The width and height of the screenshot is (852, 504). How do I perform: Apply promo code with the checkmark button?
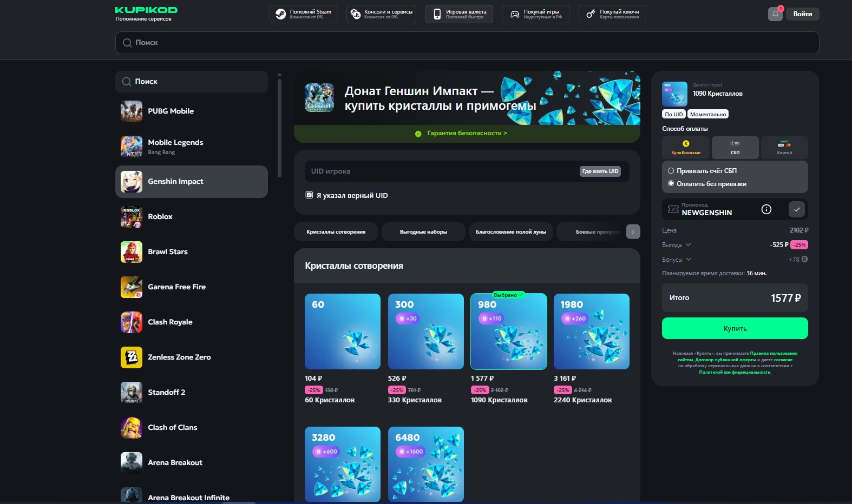click(797, 209)
